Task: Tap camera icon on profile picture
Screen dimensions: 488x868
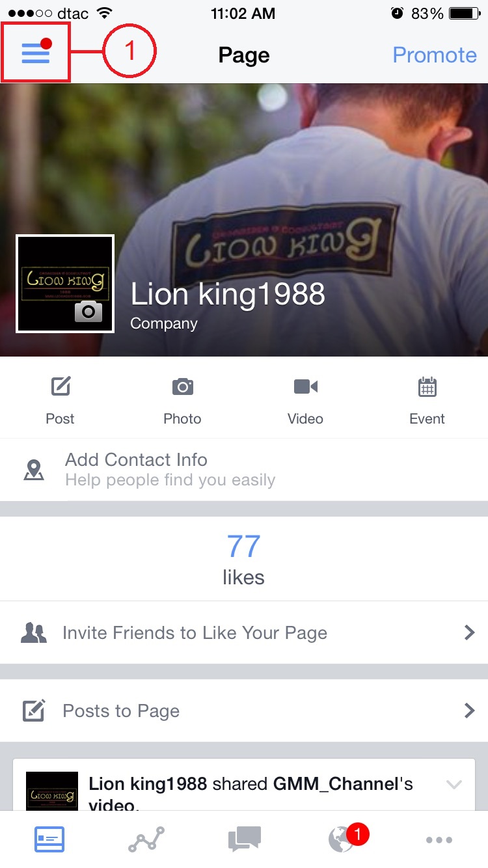Action: coord(88,312)
